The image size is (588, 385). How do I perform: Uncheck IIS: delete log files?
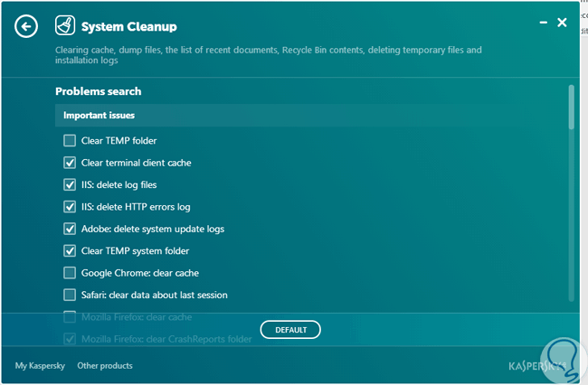click(x=70, y=184)
